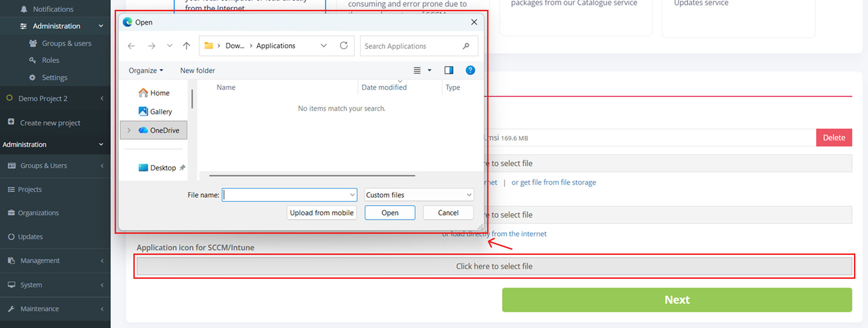
Task: Open the Notifications sidebar item
Action: [x=53, y=9]
